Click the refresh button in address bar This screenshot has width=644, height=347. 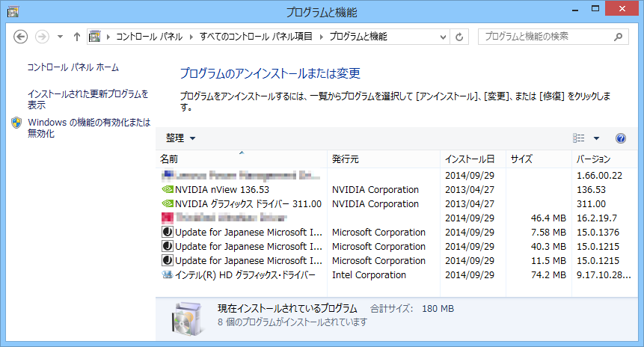click(x=459, y=36)
